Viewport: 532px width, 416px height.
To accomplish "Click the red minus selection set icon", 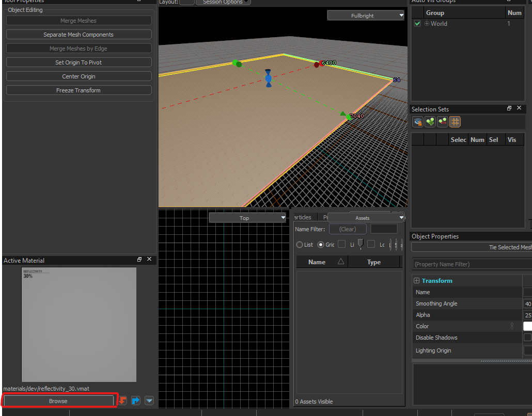I will (x=443, y=122).
